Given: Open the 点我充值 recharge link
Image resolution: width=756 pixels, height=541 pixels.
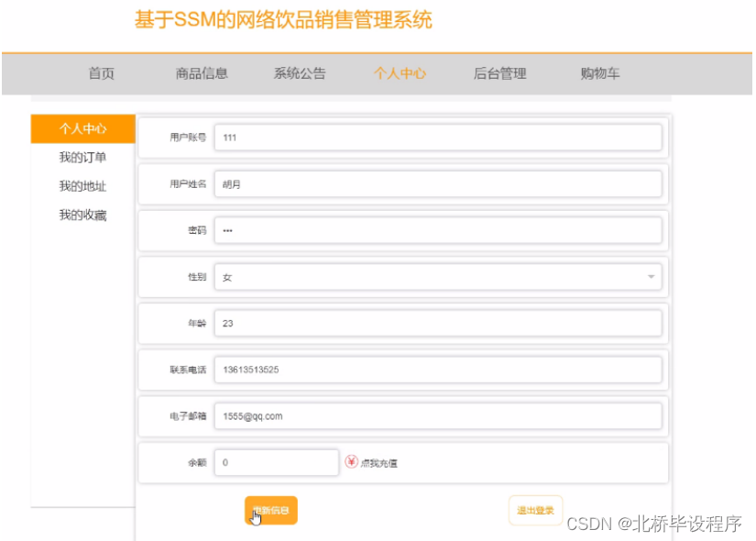Looking at the screenshot, I should click(x=380, y=462).
